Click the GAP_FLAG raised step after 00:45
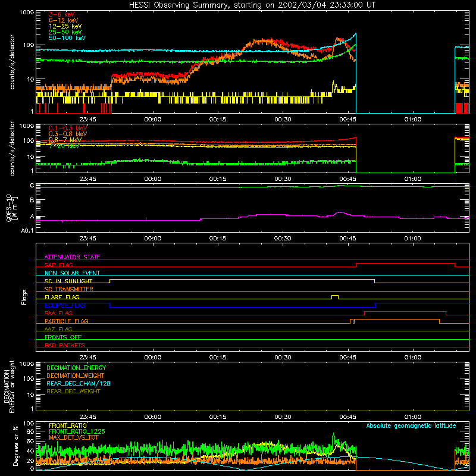Screen dimensions: 476x476 pyautogui.click(x=405, y=264)
